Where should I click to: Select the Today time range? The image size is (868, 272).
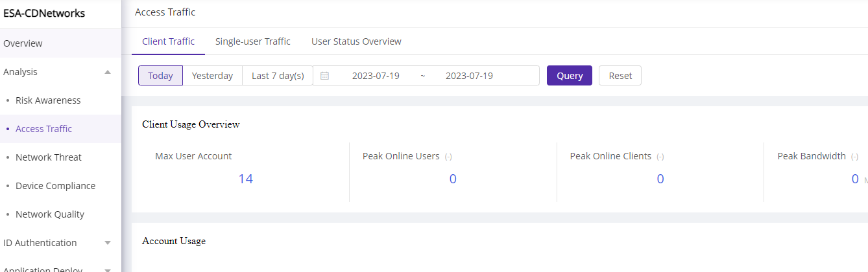(x=160, y=76)
